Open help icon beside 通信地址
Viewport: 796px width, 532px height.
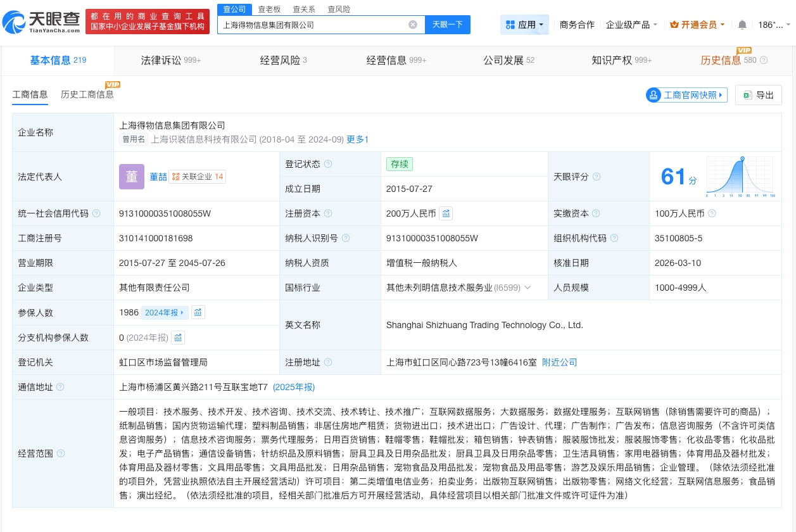pyautogui.click(x=61, y=387)
